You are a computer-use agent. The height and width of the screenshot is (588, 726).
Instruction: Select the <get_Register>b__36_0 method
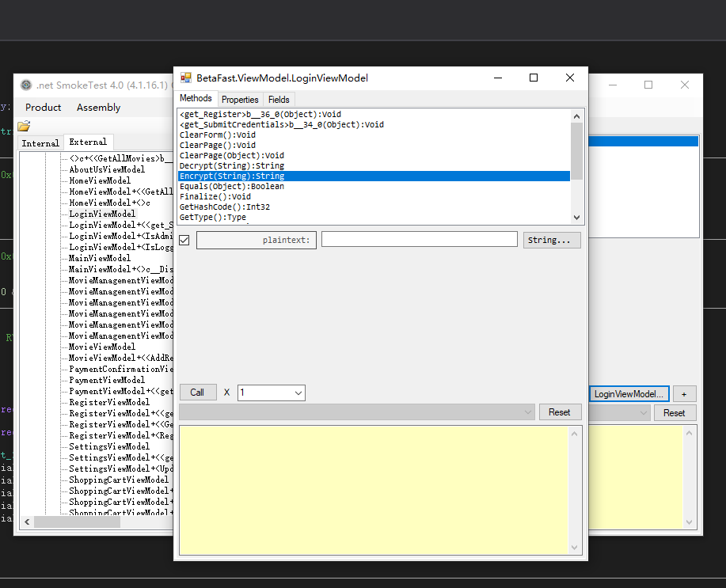click(374, 115)
